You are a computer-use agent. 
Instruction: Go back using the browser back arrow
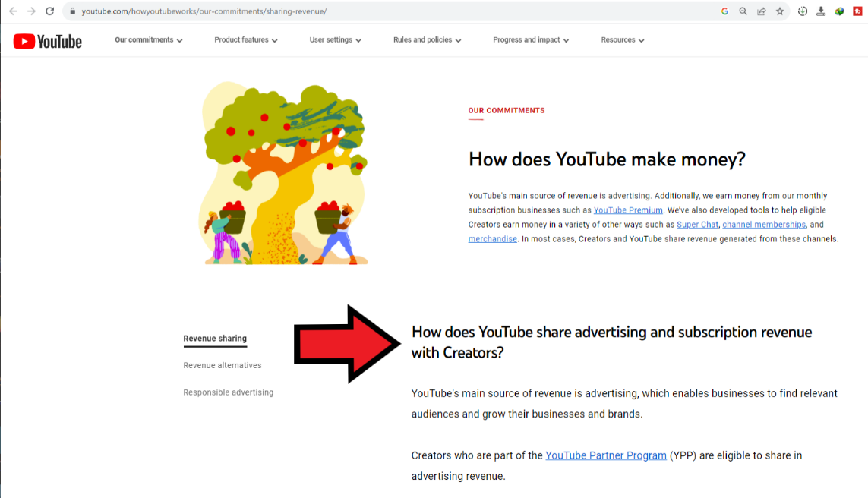click(13, 11)
